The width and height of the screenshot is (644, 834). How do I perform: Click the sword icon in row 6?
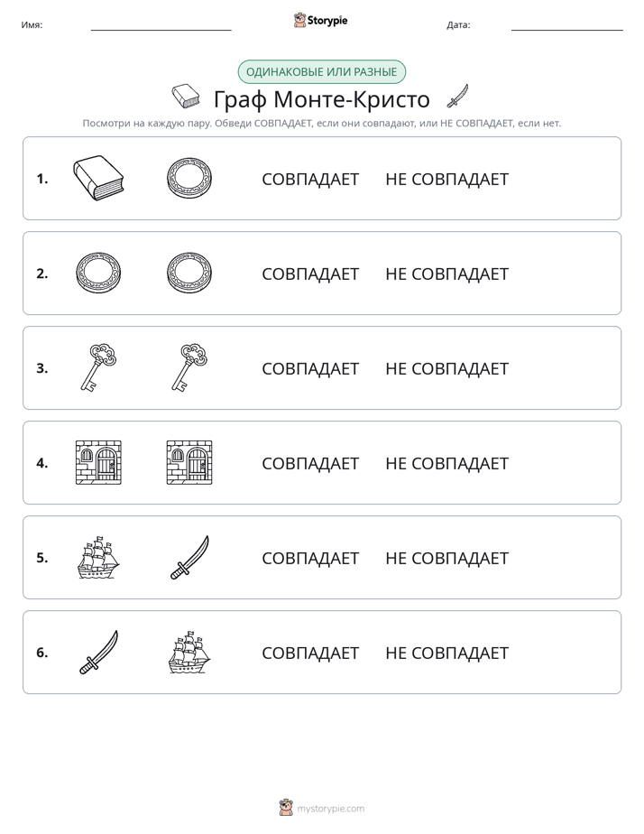pos(98,652)
